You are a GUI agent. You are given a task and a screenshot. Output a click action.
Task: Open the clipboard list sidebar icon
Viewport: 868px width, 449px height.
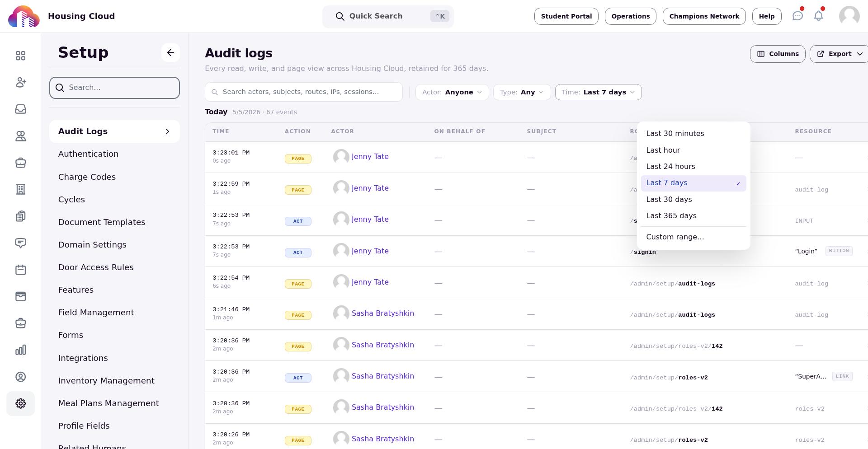click(x=20, y=216)
